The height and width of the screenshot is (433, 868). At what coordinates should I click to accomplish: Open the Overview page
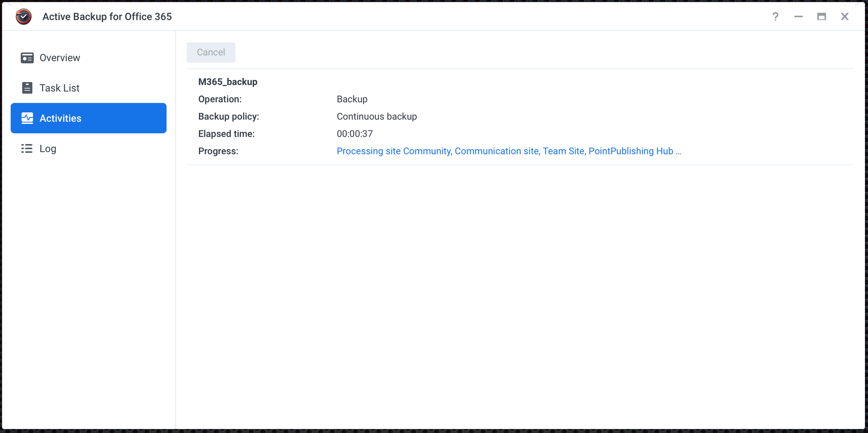point(89,58)
